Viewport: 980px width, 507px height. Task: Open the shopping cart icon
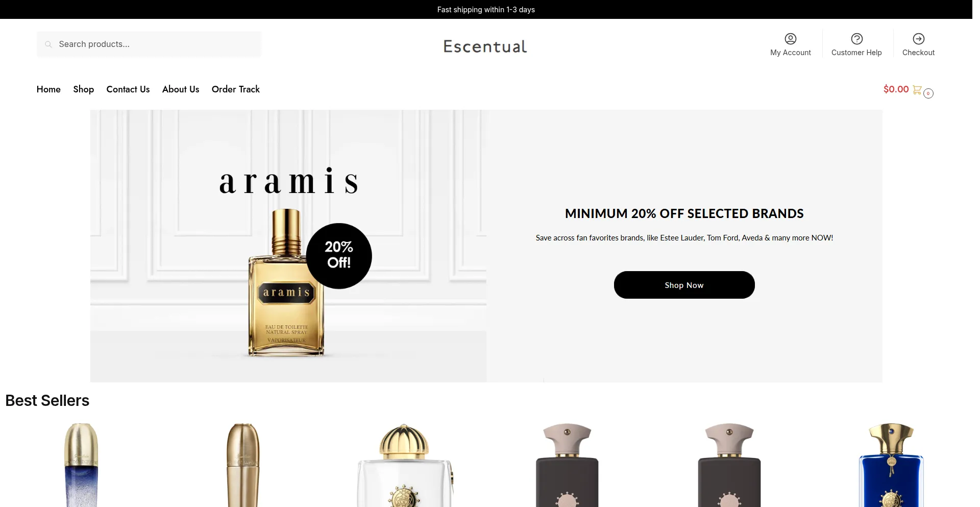click(917, 90)
